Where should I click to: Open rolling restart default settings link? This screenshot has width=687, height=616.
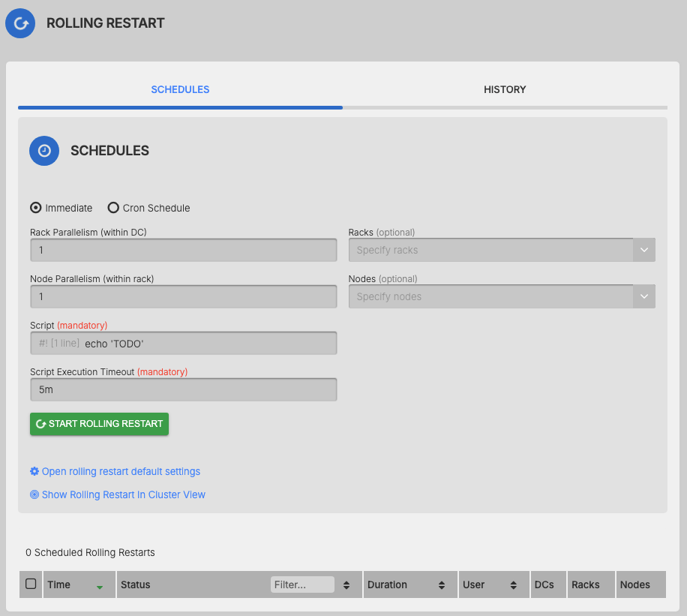click(121, 472)
